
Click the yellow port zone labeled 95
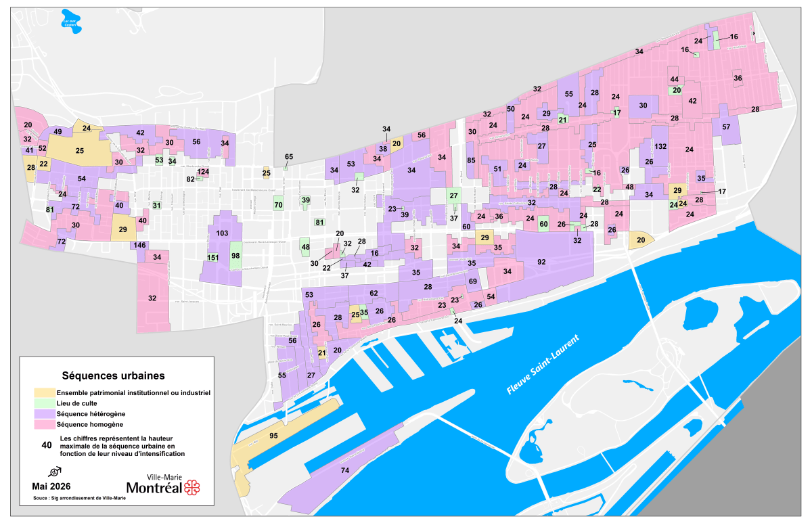274,436
